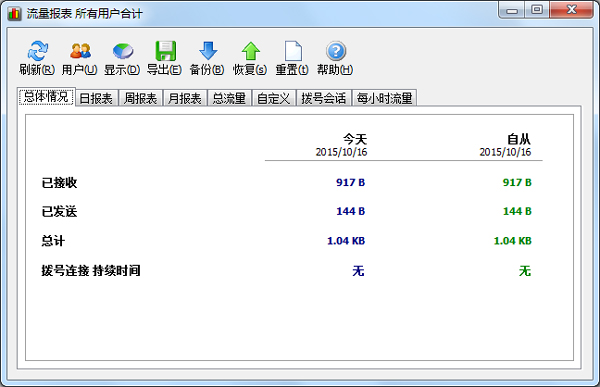Minimize the 流量报表 window
This screenshot has height=387, width=600.
click(512, 10)
